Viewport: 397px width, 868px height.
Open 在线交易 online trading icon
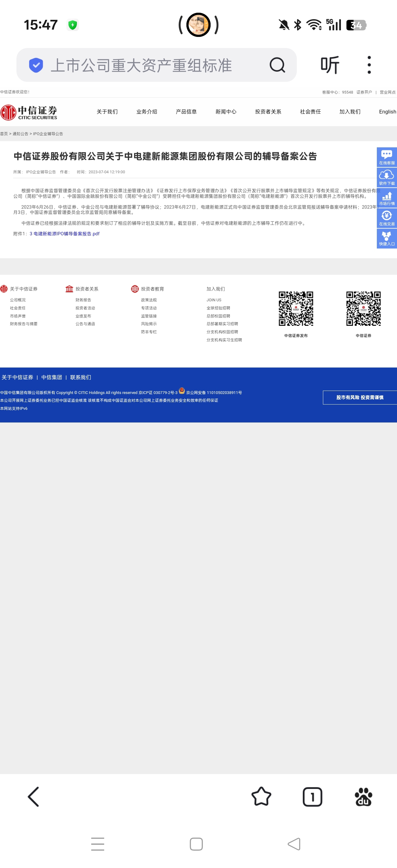point(386,218)
